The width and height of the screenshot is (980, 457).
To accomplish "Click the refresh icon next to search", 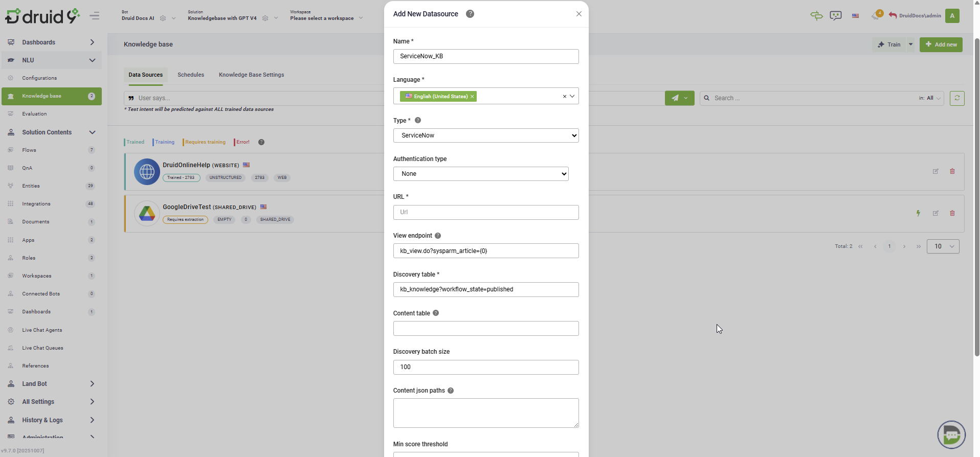I will [957, 98].
